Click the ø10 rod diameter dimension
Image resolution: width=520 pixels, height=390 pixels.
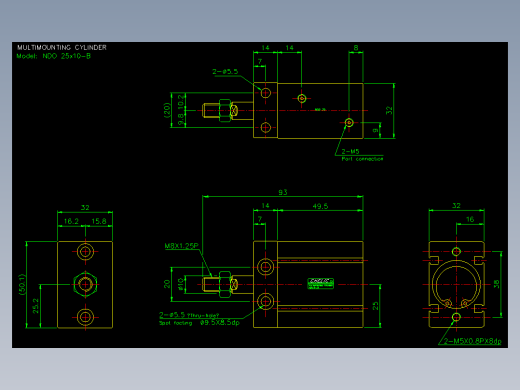pos(180,284)
